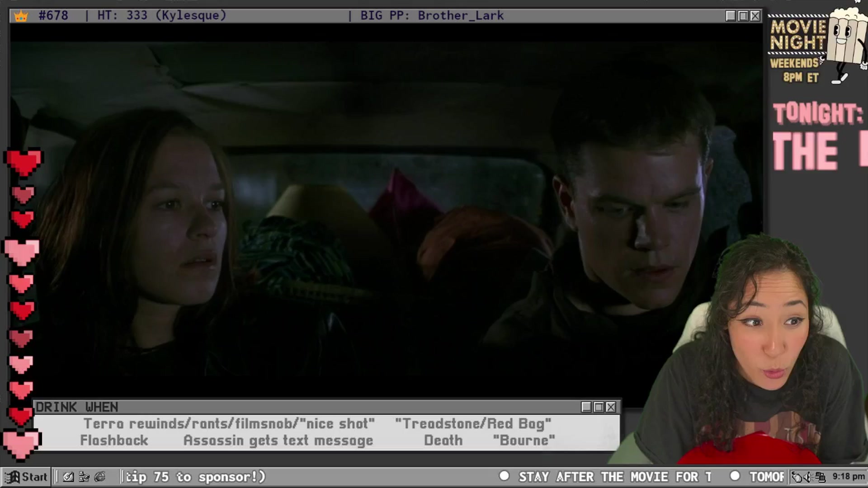Click the "Flashback" drink rule
The height and width of the screenshot is (488, 868).
pyautogui.click(x=114, y=440)
